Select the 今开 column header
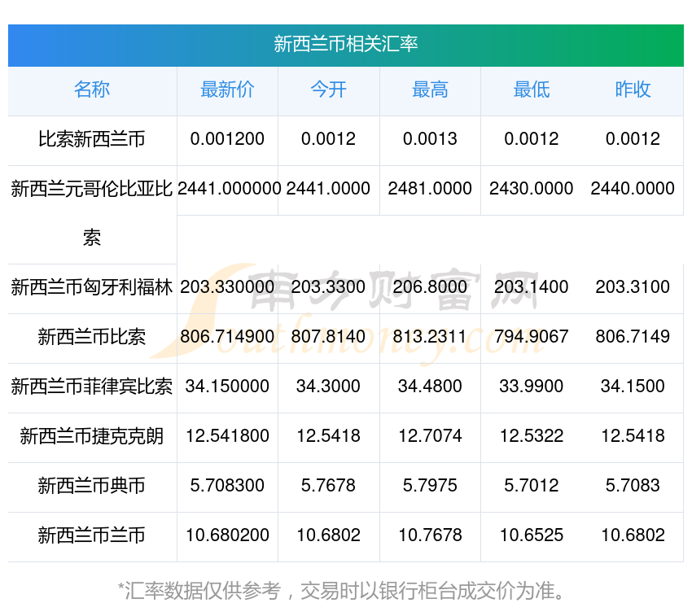692x616 pixels. [328, 90]
